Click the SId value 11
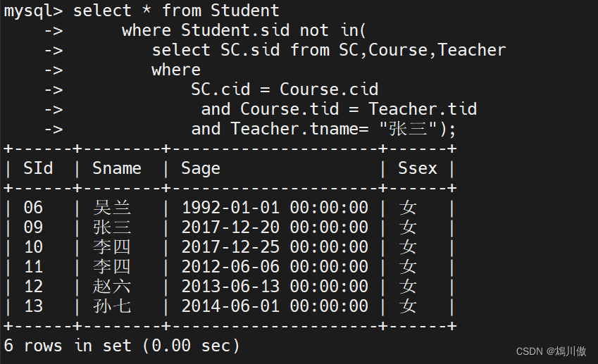This screenshot has width=598, height=364. pos(33,267)
